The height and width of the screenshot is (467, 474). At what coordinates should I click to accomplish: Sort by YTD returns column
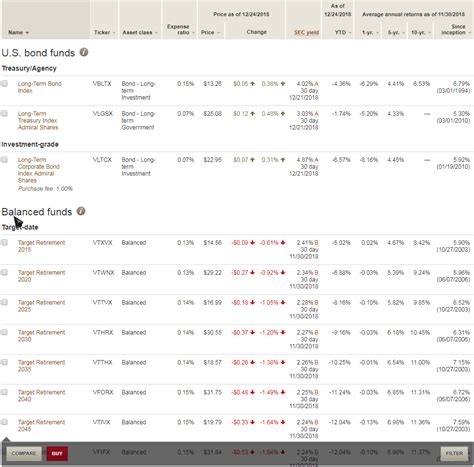pyautogui.click(x=343, y=32)
